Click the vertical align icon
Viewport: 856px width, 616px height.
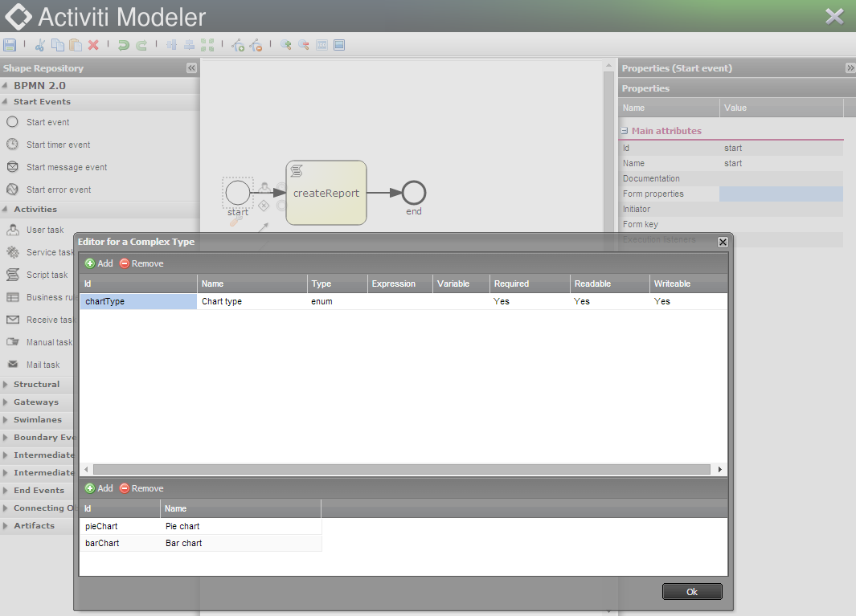pyautogui.click(x=171, y=45)
